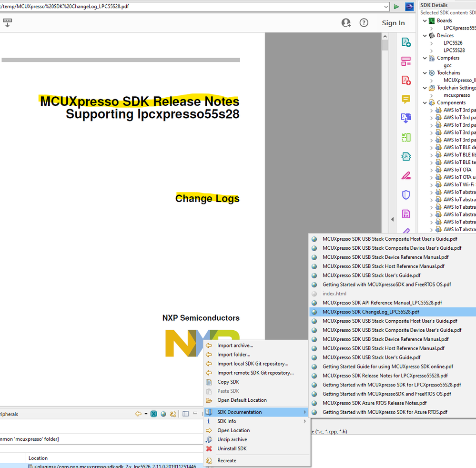Viewport: 476px width, 468px height.
Task: Open MCUXpresso SDK Azure RTOS Release Notes.pdf
Action: tap(393, 403)
